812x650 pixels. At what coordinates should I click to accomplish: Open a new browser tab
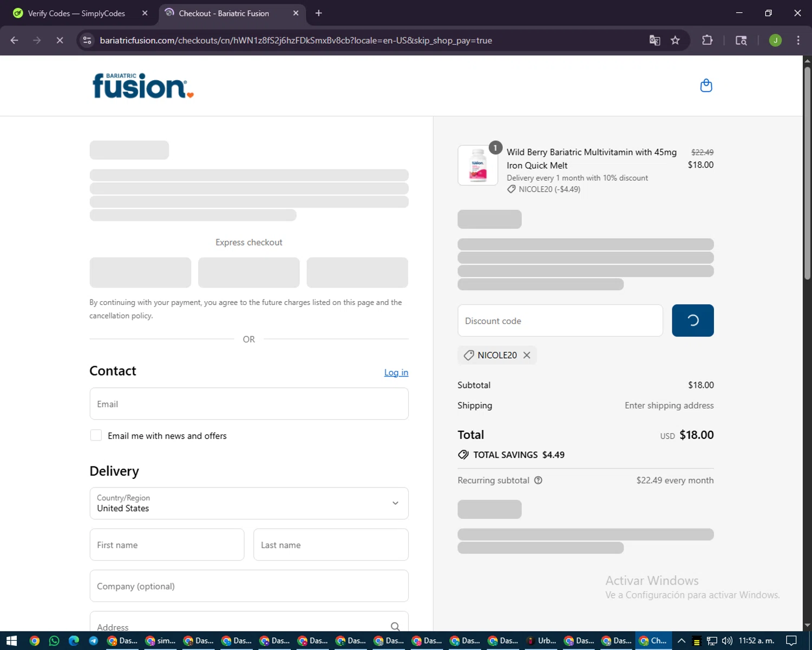(x=319, y=13)
